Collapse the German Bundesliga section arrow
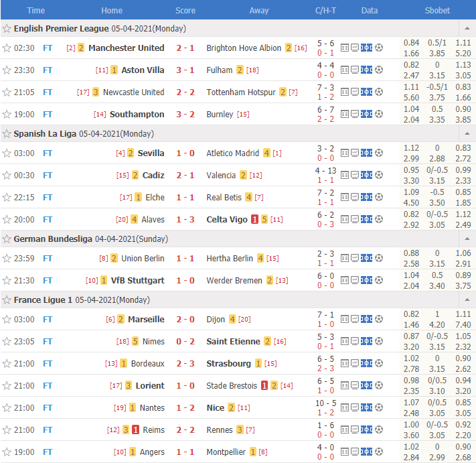This screenshot has height=463, width=476. pos(467,239)
